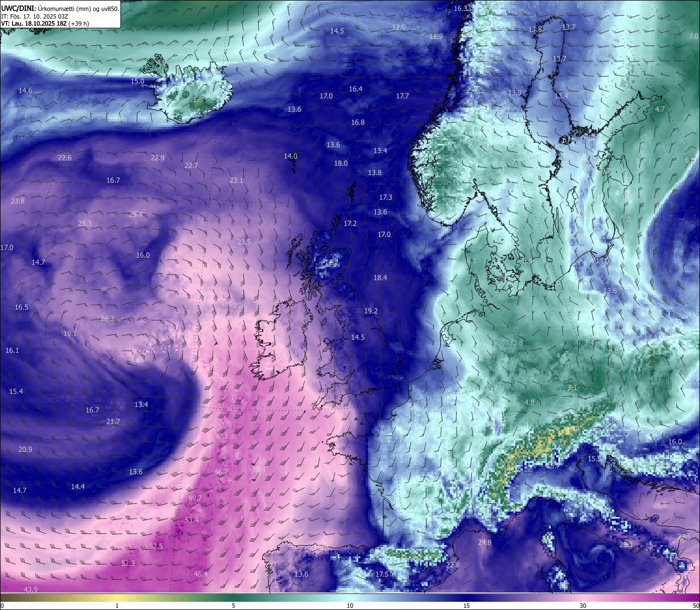Click the 52.3 value on the map

[x=128, y=563]
